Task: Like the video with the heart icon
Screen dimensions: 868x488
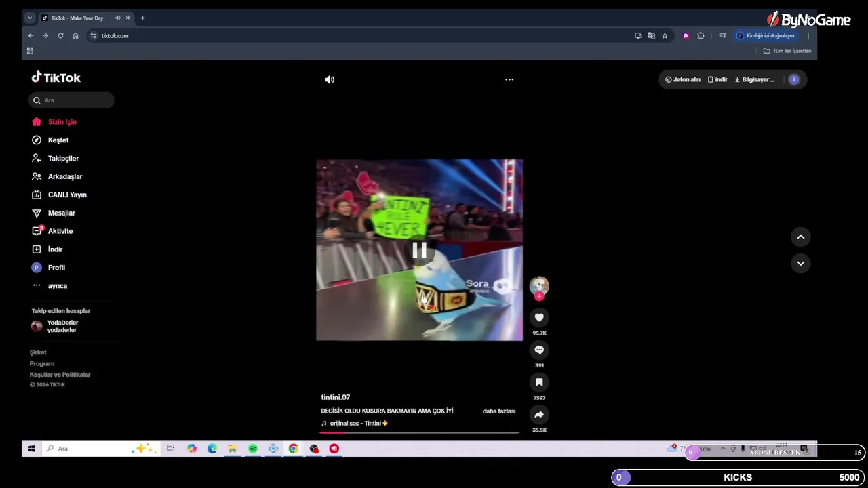Action: 539,317
